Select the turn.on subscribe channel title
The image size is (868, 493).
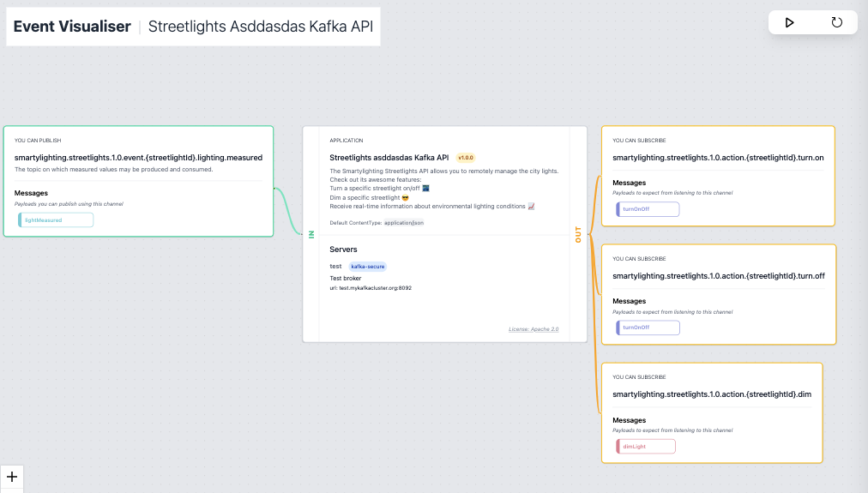coord(718,158)
